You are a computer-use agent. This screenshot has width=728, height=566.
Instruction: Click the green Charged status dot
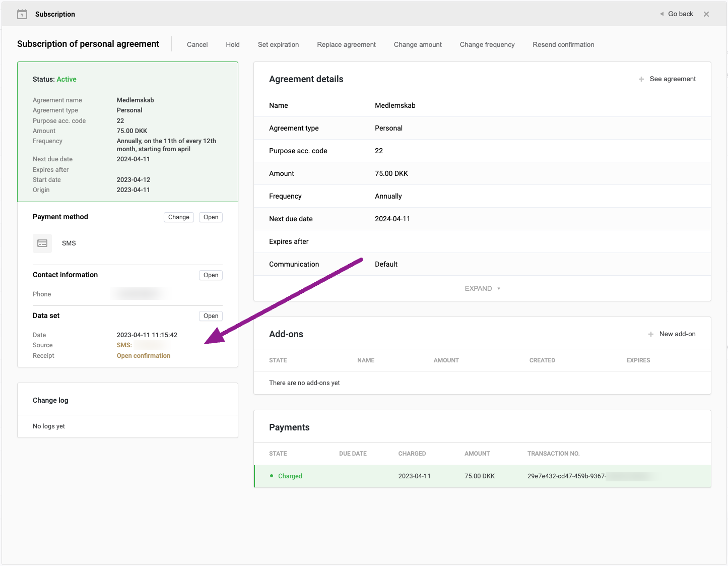272,476
